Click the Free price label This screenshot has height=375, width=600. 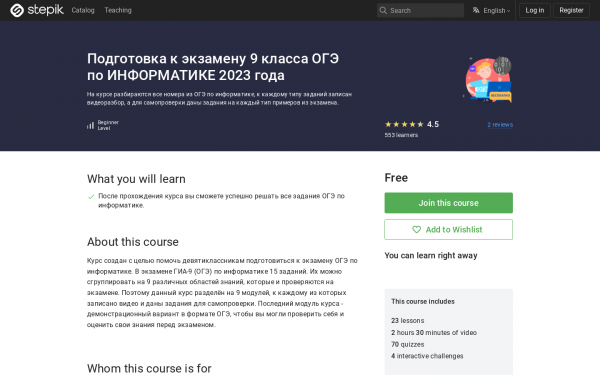point(396,178)
